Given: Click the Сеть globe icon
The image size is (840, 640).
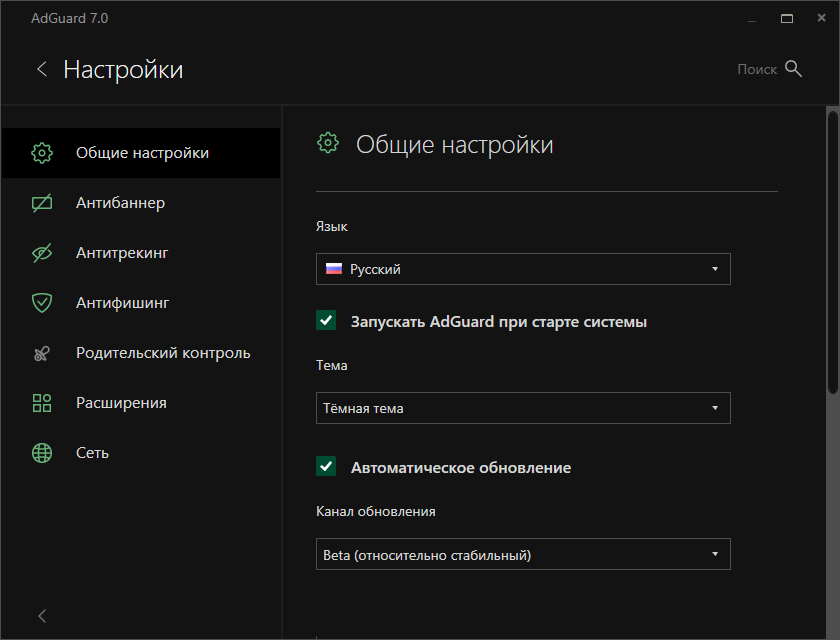Looking at the screenshot, I should coord(42,453).
